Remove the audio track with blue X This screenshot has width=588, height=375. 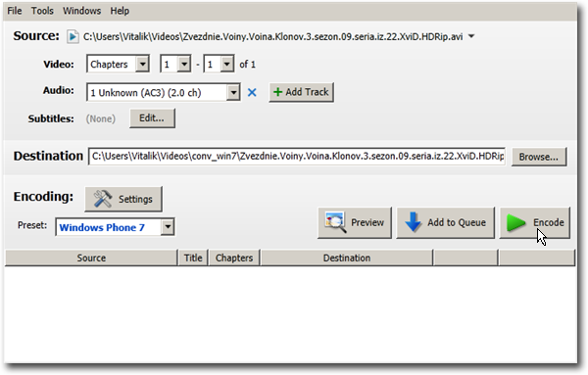252,92
